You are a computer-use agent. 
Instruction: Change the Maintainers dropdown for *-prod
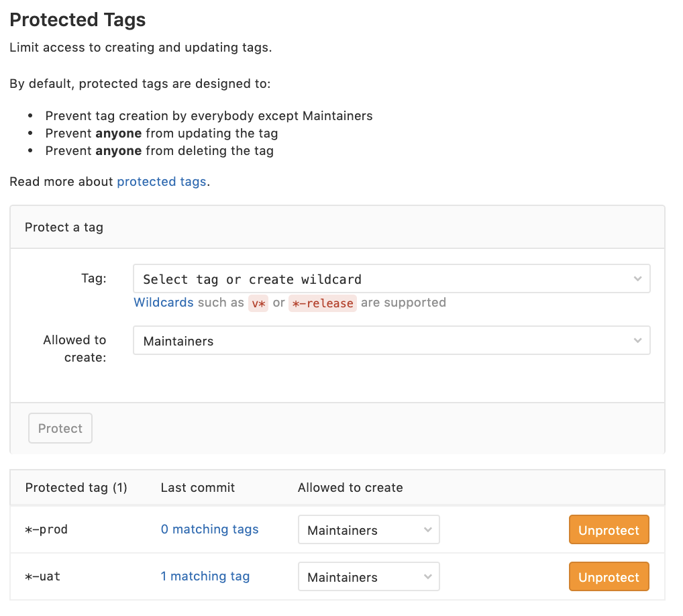(368, 530)
